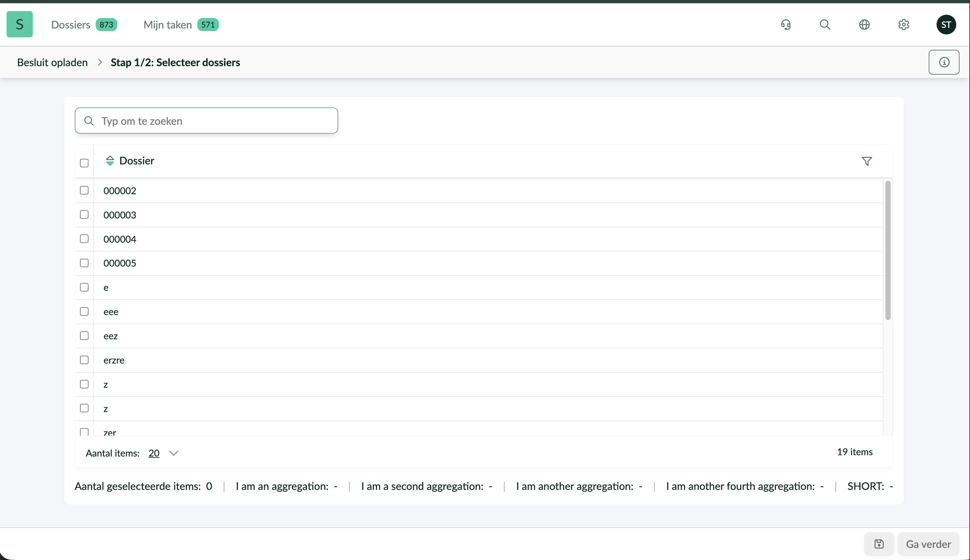Open the Dossier column filter funnel

pyautogui.click(x=866, y=161)
